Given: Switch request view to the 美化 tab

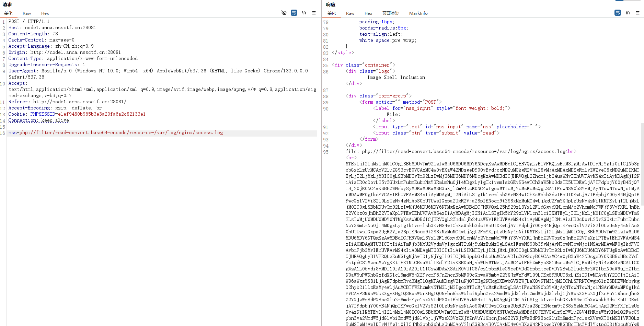Looking at the screenshot, I should coord(8,13).
